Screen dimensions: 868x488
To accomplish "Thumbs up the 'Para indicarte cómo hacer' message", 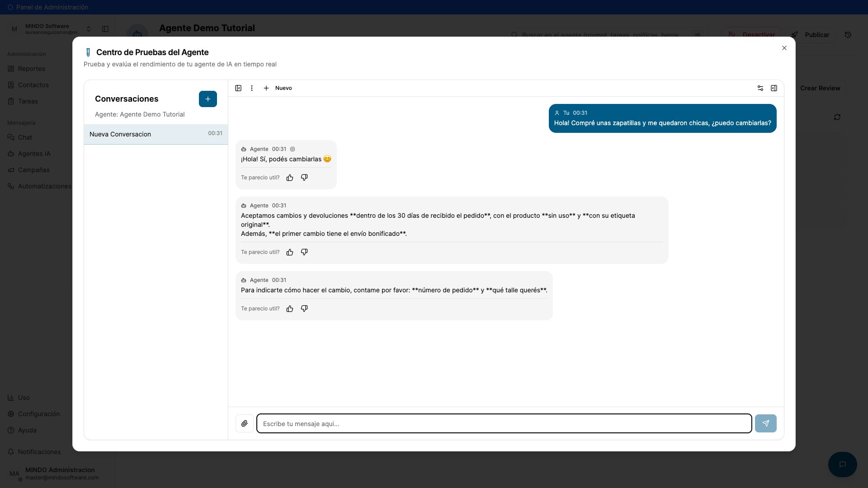I will [x=290, y=309].
